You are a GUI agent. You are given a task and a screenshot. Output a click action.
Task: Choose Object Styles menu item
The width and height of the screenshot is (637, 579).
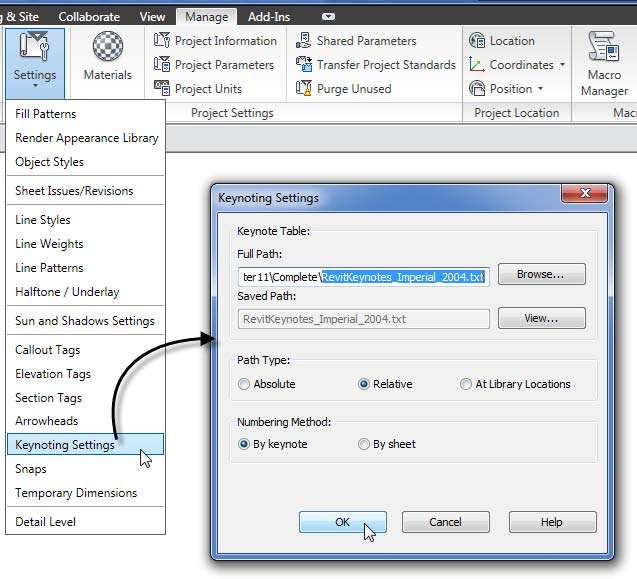(x=85, y=162)
